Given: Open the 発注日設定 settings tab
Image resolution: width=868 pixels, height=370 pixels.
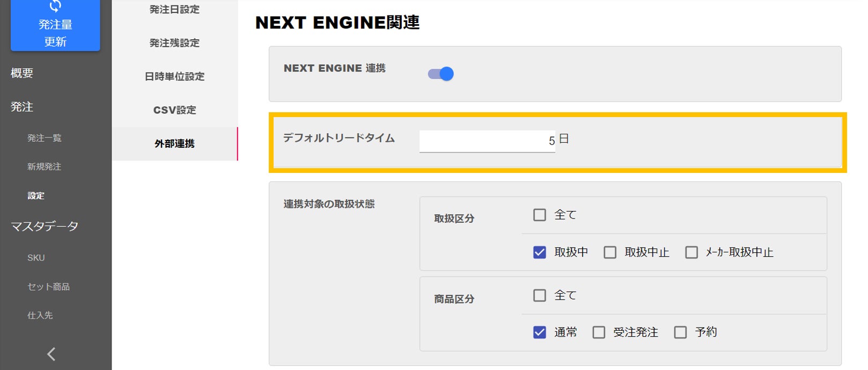Looking at the screenshot, I should tap(174, 10).
